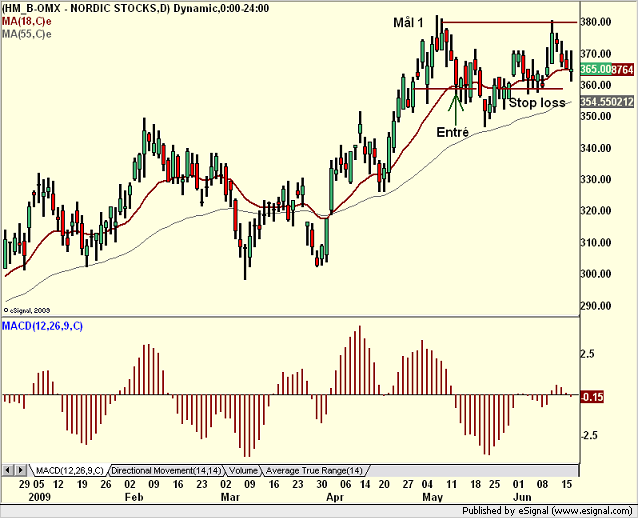This screenshot has height=518, width=638.
Task: Click the MACD(12,26,9,C) study title
Action: tap(42, 326)
